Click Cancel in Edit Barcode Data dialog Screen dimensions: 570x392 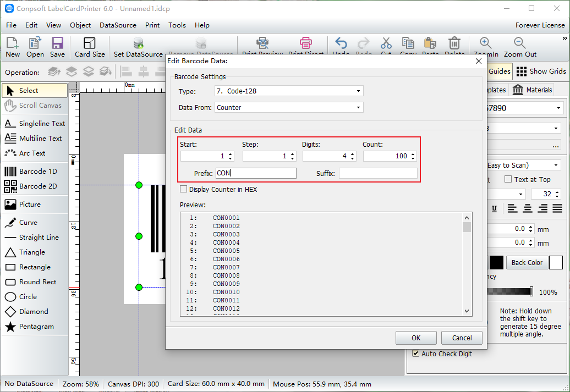point(462,338)
